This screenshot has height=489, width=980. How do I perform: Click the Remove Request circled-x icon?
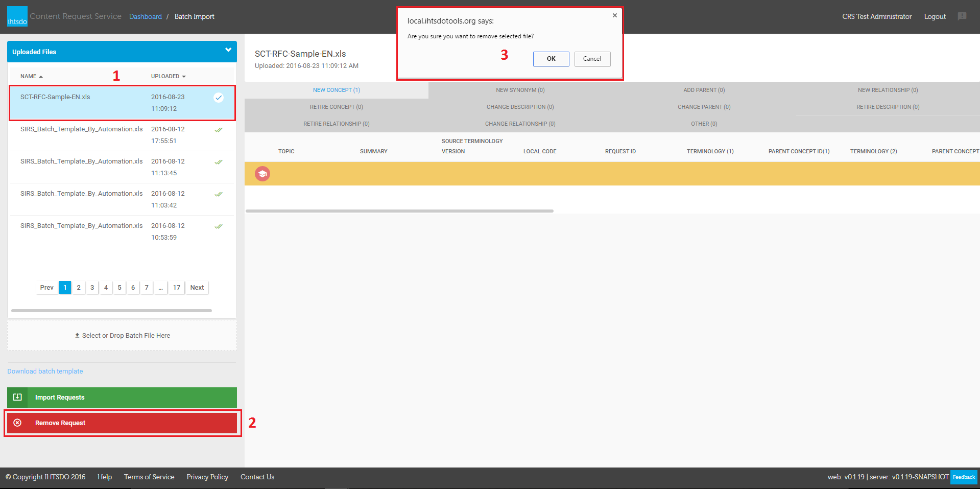(17, 423)
